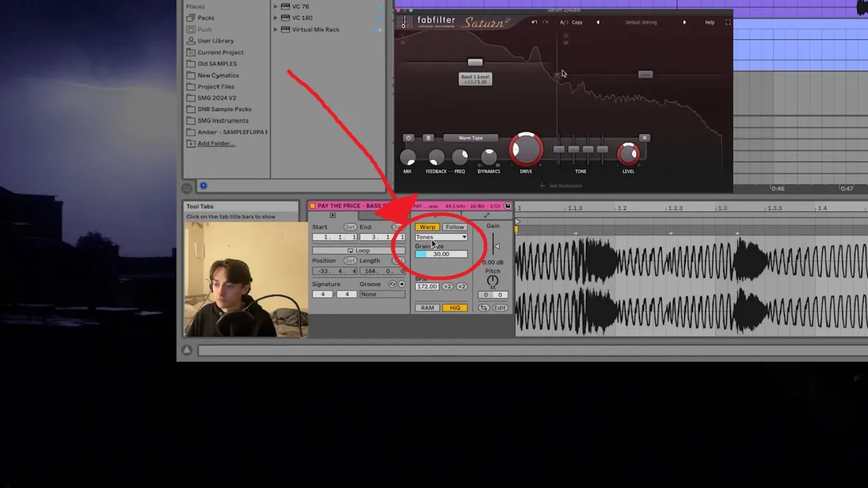Open the Groove None chooser

382,294
